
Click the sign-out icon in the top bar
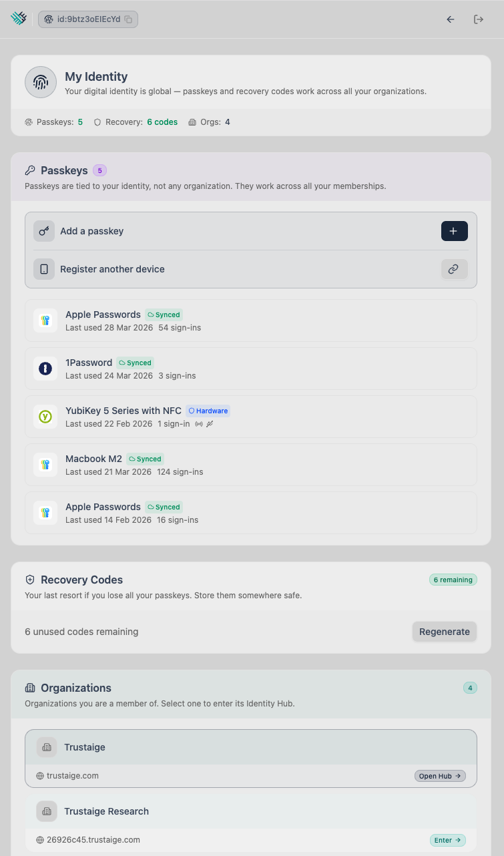[x=479, y=19]
